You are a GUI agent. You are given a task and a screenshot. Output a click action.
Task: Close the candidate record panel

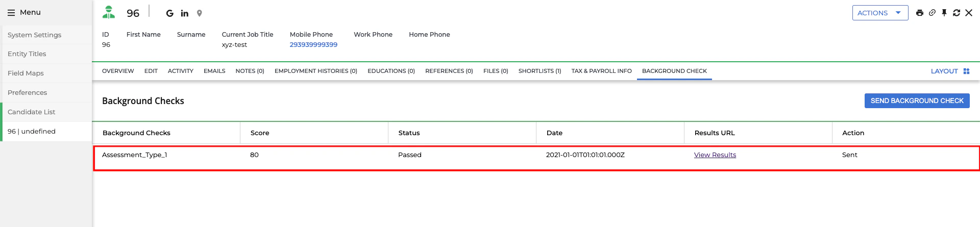coord(969,13)
